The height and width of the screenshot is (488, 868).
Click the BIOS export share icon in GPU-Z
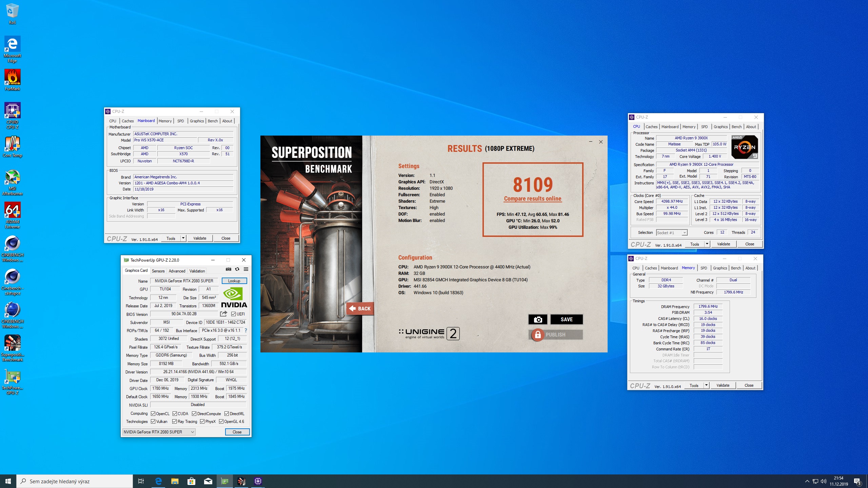click(x=223, y=314)
